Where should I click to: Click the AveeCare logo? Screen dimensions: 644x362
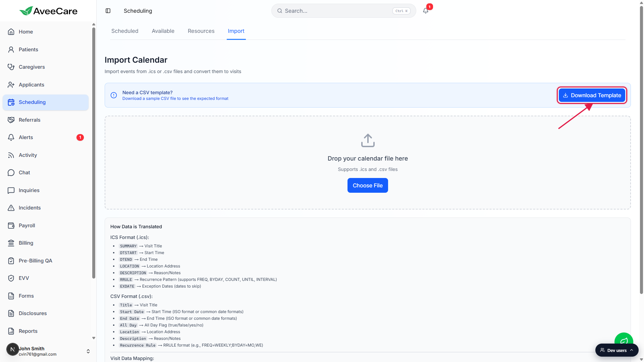click(x=48, y=11)
